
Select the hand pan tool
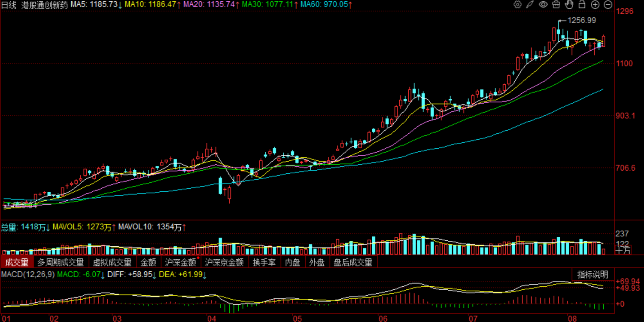pyautogui.click(x=569, y=5)
